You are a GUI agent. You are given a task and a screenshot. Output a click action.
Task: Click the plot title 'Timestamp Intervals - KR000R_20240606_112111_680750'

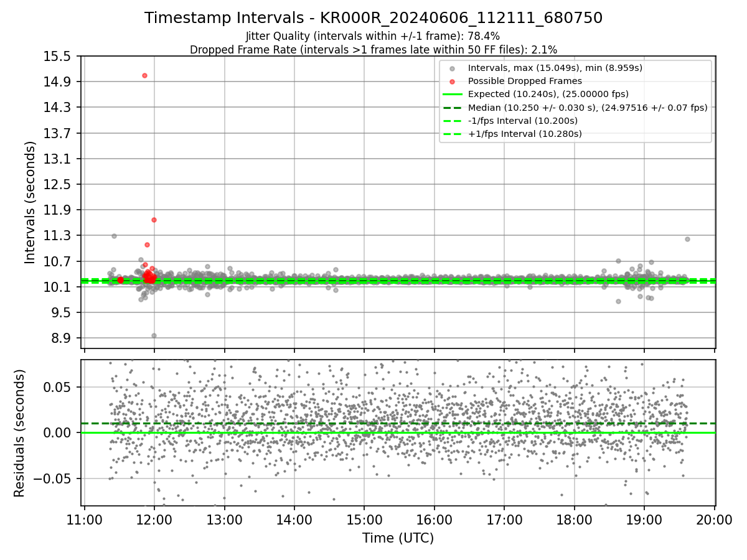pyautogui.click(x=374, y=18)
